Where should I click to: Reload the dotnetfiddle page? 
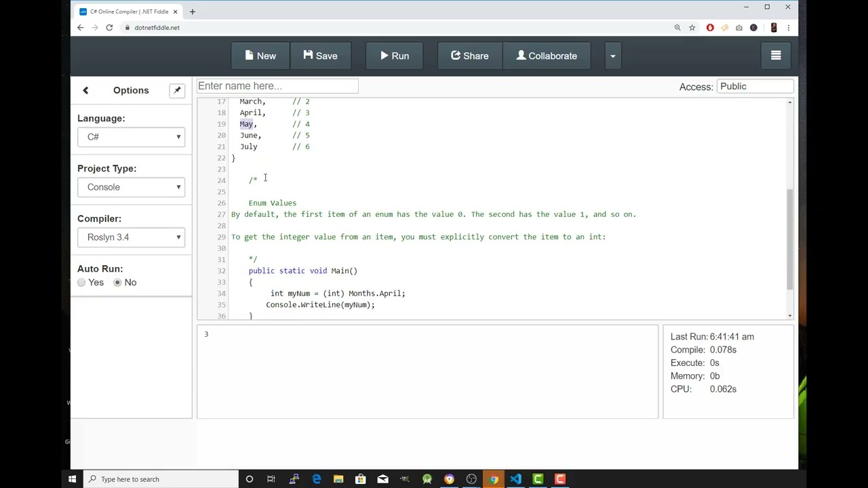109,28
